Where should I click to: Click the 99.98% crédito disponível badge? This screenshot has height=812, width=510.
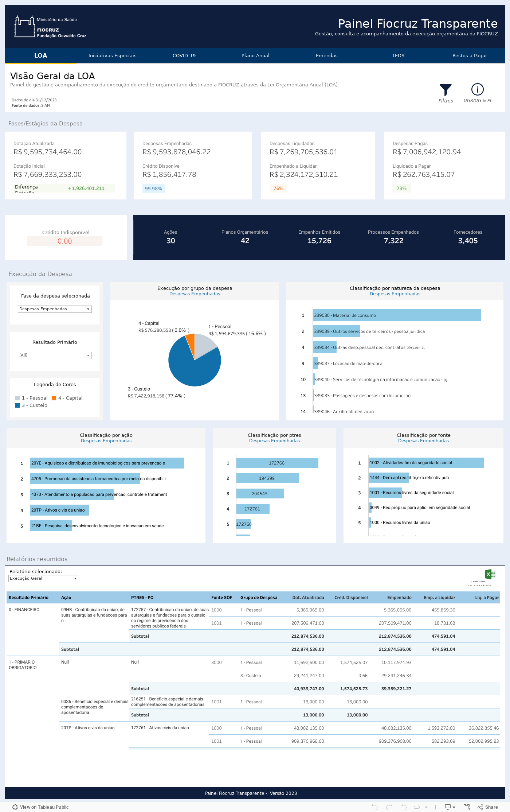(153, 189)
